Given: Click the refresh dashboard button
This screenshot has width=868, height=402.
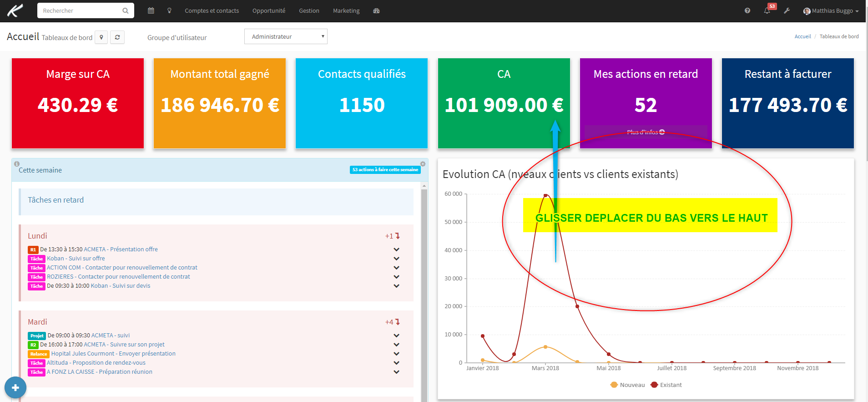Looking at the screenshot, I should pyautogui.click(x=117, y=37).
